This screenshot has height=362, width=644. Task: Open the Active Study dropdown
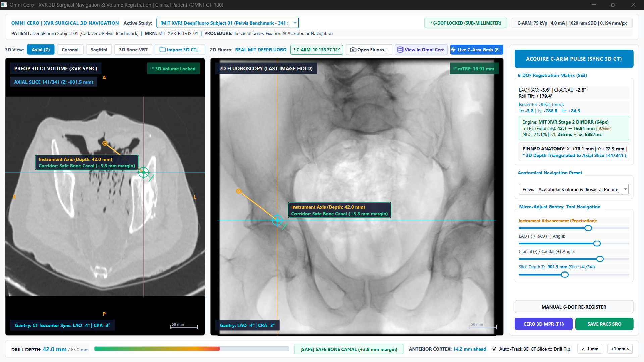(x=227, y=23)
